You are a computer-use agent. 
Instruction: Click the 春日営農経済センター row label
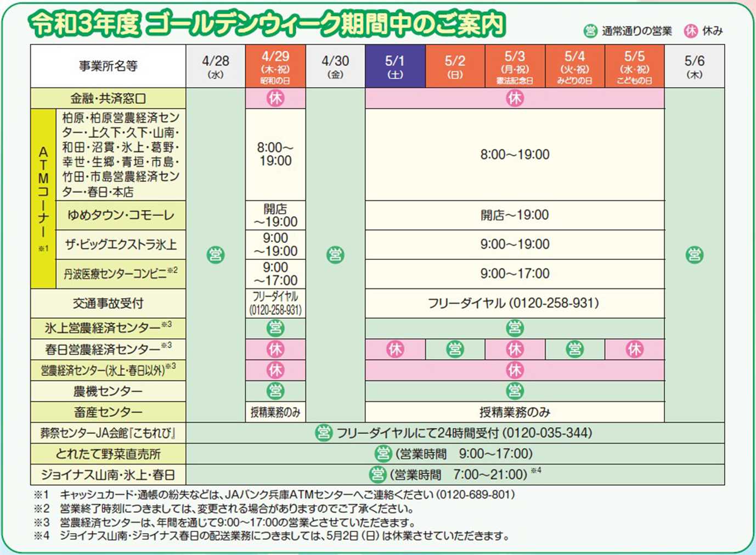coord(108,349)
